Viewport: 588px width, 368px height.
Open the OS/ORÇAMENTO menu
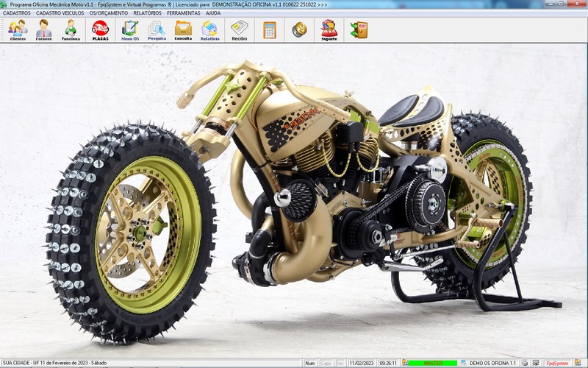[109, 13]
